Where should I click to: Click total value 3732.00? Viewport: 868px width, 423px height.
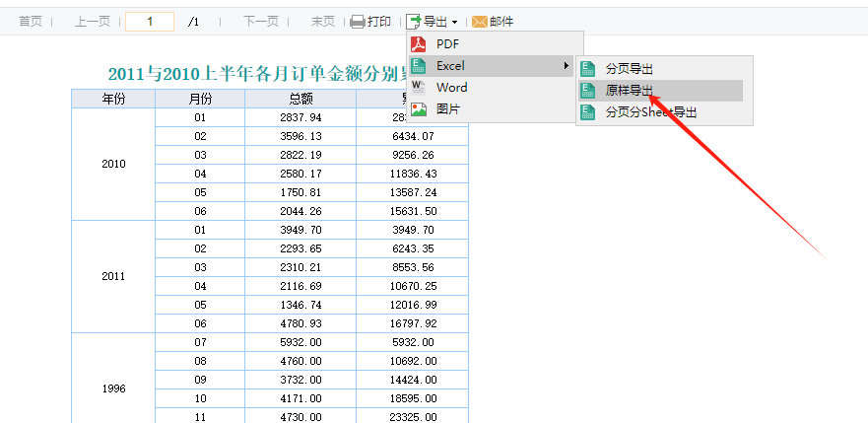click(300, 380)
